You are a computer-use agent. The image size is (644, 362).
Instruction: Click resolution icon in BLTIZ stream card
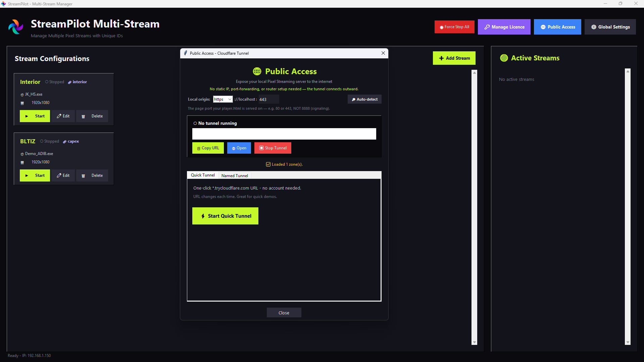point(22,162)
